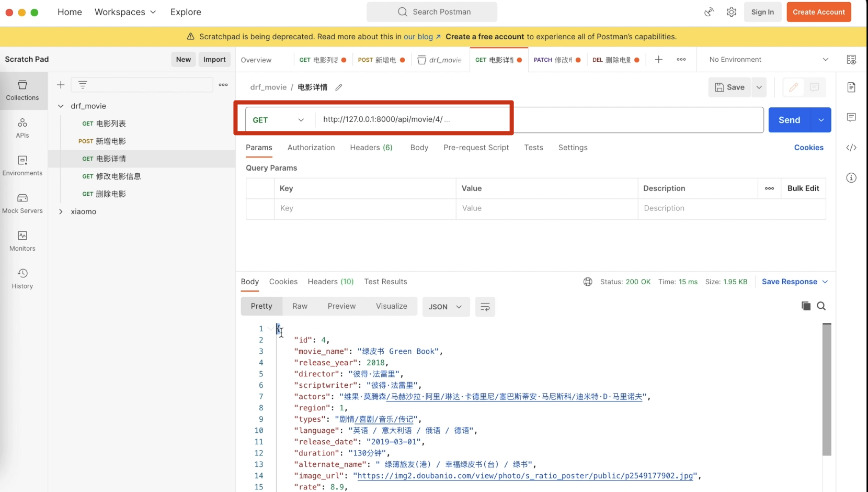Click the Send button

click(789, 120)
